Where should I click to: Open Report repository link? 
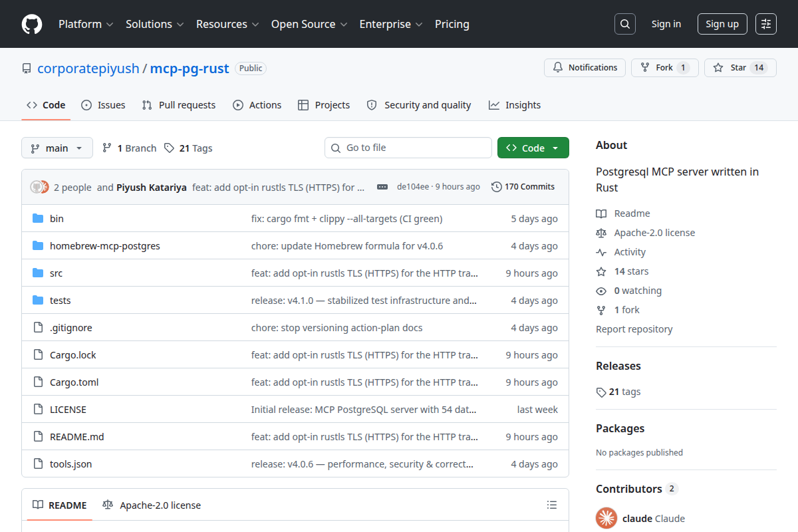click(x=634, y=329)
